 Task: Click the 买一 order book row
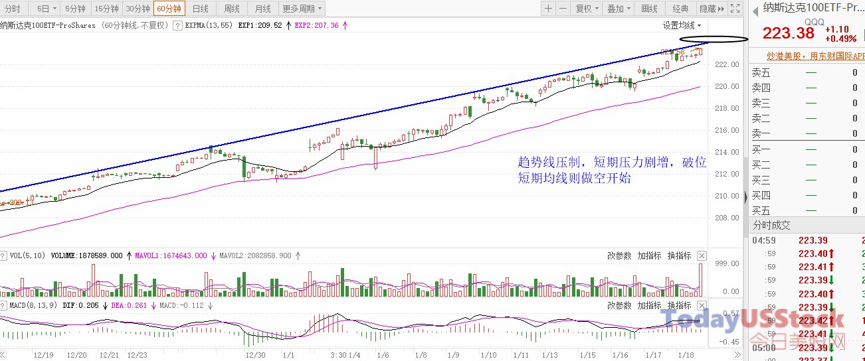(807, 149)
